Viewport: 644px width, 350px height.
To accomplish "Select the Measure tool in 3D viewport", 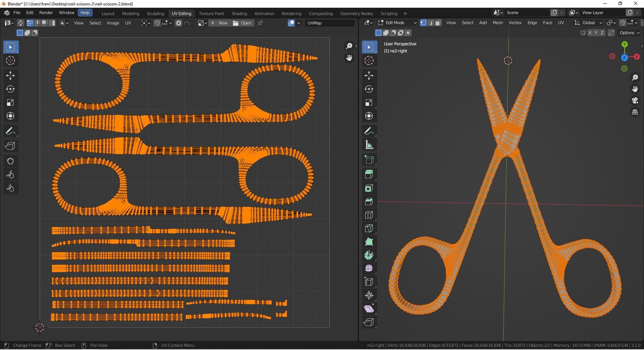I will (369, 145).
